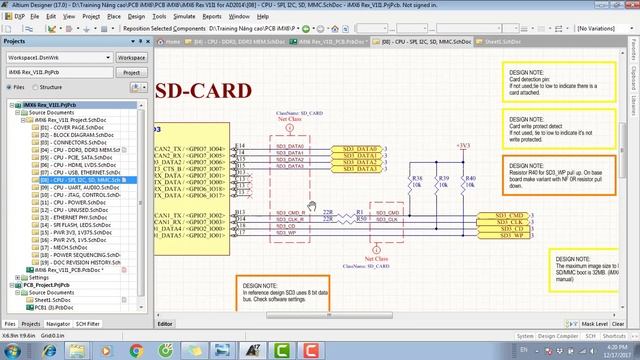Click the horizontal scrollbar thumb of the editor
The width and height of the screenshot is (640, 360).
pyautogui.click(x=329, y=315)
